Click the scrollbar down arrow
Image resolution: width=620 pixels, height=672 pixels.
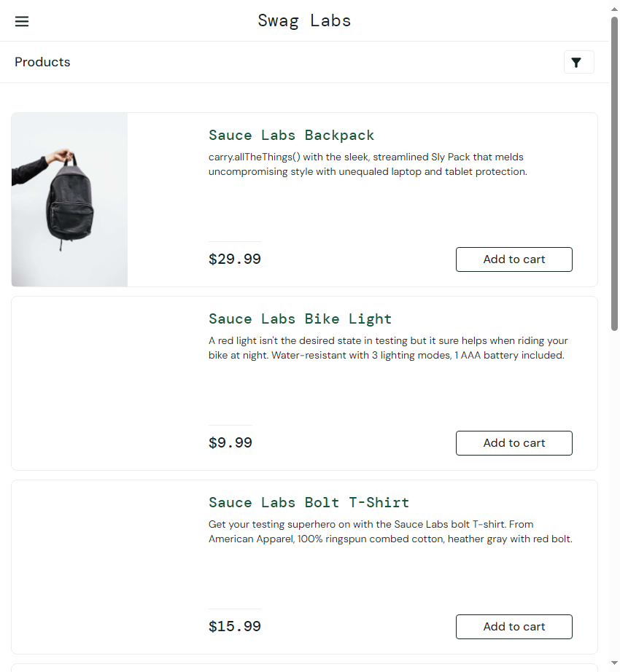pos(614,665)
